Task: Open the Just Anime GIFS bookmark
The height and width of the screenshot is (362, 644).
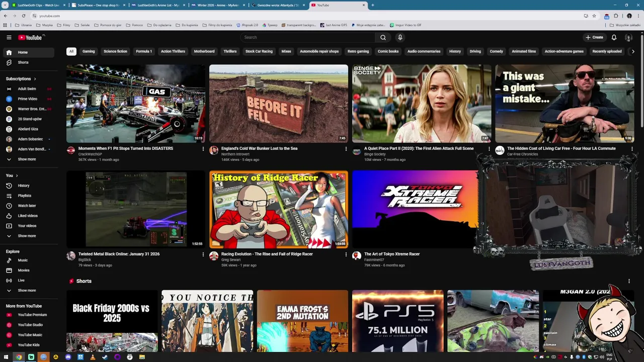Action: pos(334,25)
